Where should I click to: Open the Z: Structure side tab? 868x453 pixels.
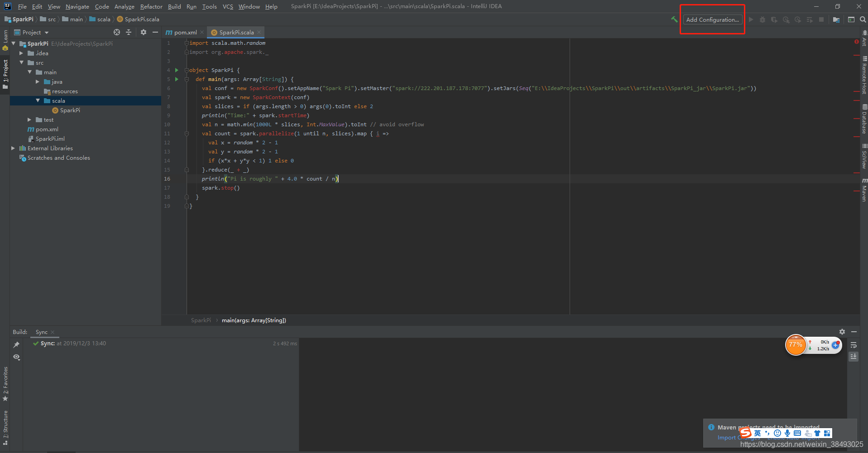click(5, 428)
